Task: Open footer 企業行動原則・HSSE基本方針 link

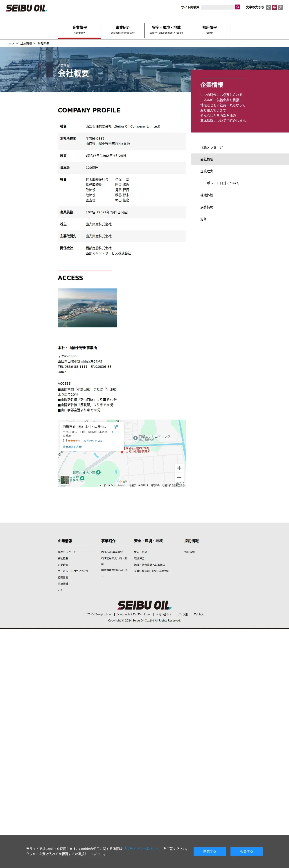Action: click(152, 571)
